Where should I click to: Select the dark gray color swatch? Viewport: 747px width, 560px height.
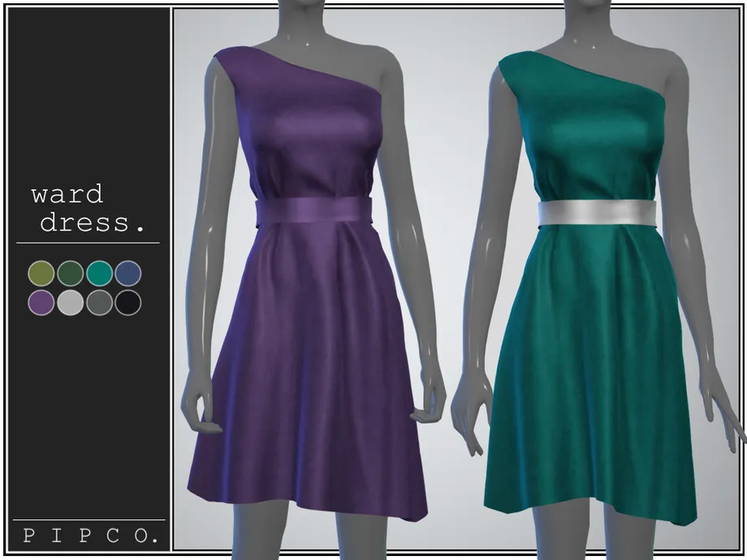coord(99,303)
